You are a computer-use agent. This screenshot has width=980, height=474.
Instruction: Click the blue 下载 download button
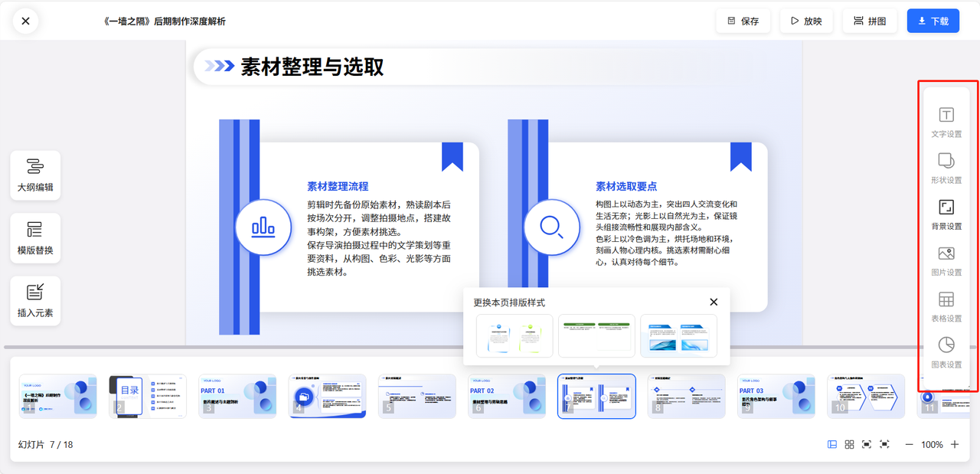click(x=933, y=21)
